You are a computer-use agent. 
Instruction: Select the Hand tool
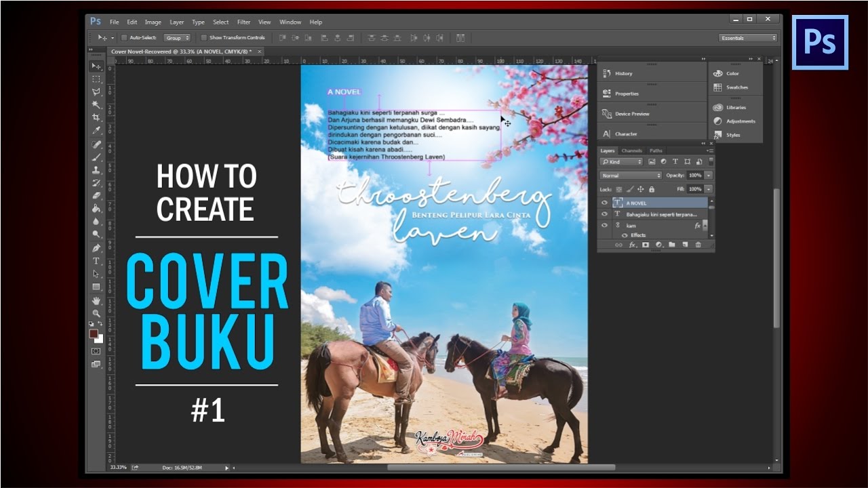tap(96, 300)
